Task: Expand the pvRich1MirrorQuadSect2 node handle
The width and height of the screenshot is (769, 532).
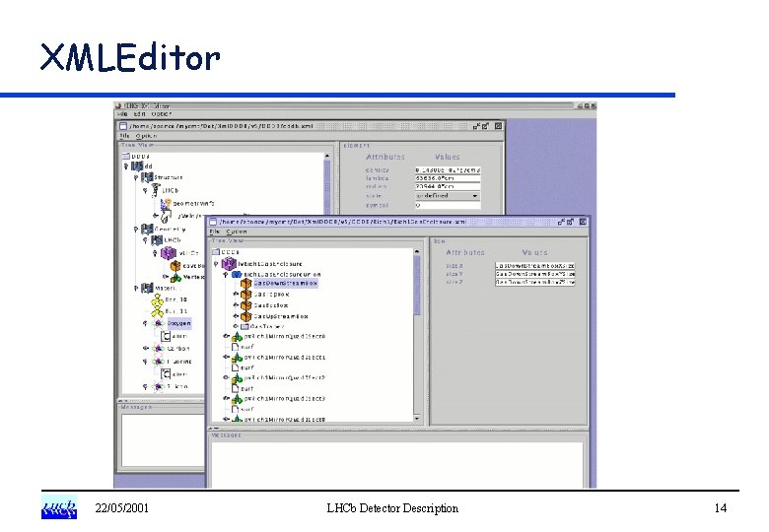Action: (226, 377)
